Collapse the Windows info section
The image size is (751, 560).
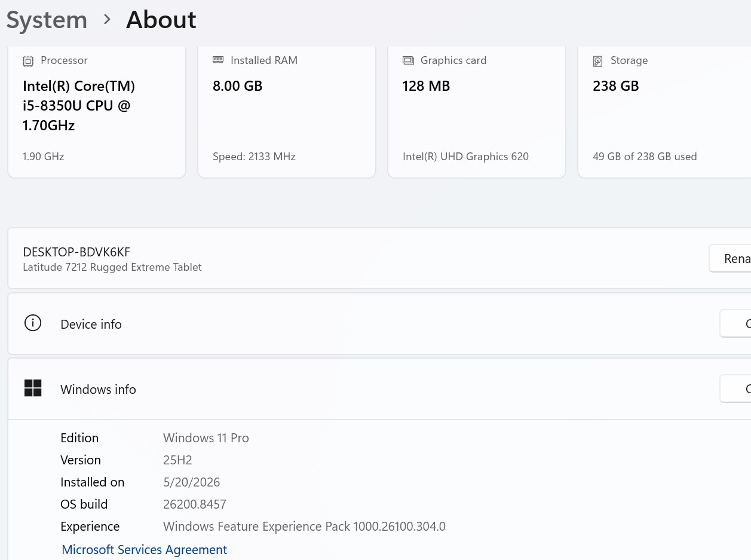[x=379, y=388]
